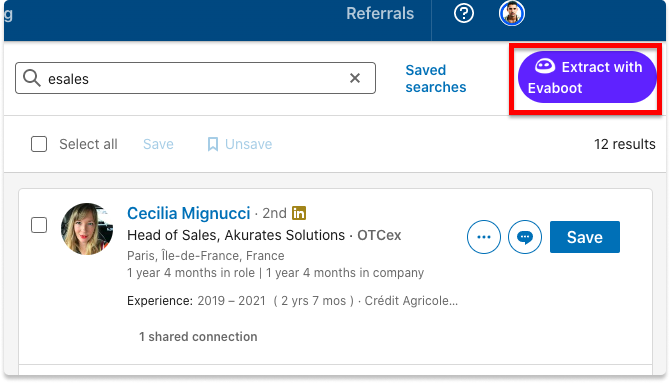
Task: Focus the esales search field
Action: click(195, 78)
